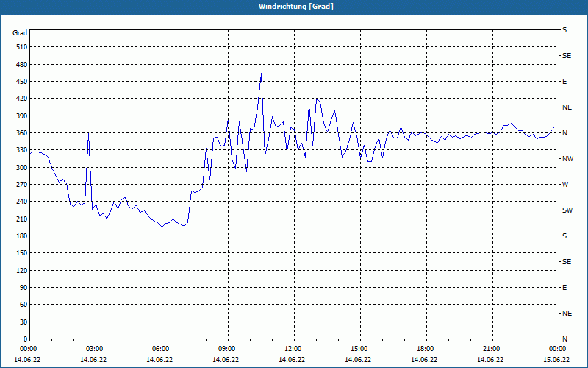The height and width of the screenshot is (368, 588).
Task: Select the E compass label beside 450 gridline
Action: coord(564,82)
